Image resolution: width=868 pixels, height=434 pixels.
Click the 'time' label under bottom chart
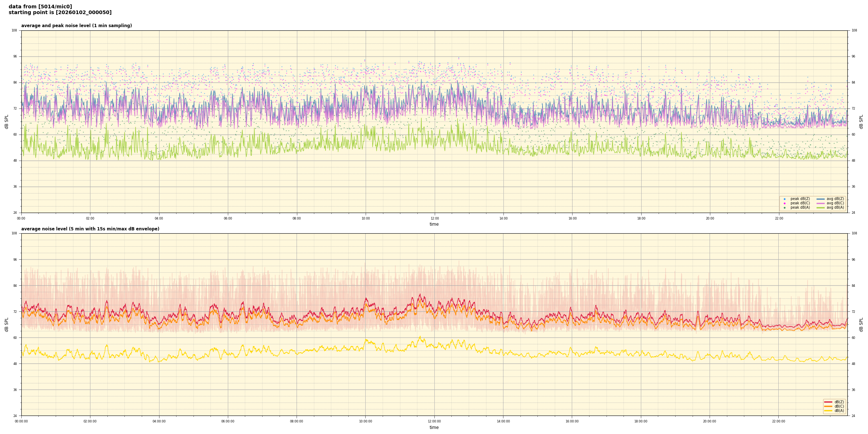click(434, 427)
